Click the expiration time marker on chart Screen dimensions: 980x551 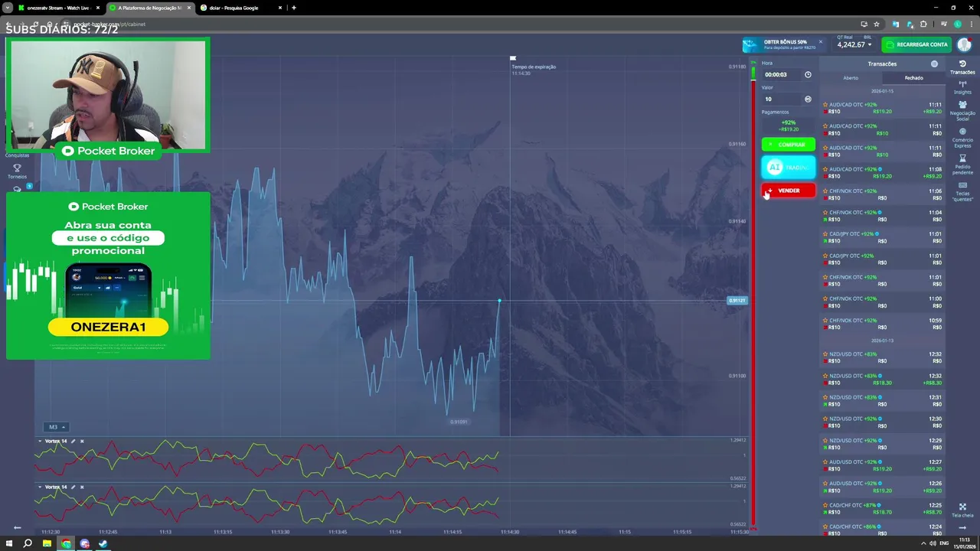pos(513,58)
